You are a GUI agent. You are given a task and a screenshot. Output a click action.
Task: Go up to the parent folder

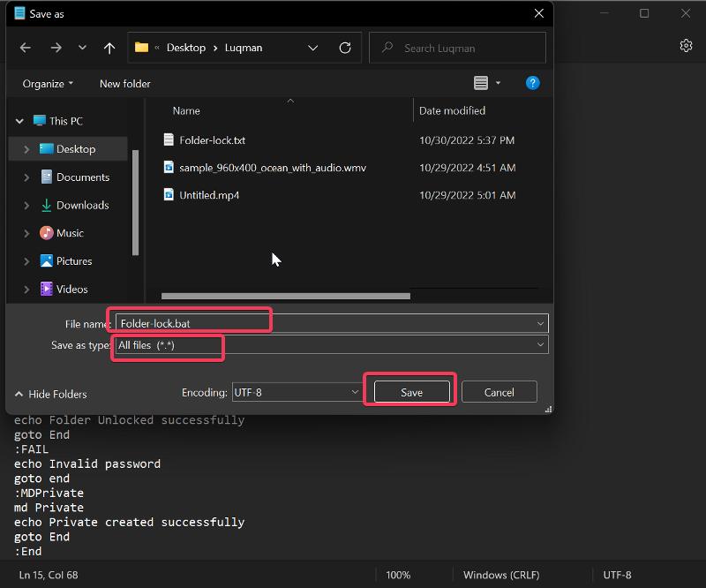[x=108, y=48]
